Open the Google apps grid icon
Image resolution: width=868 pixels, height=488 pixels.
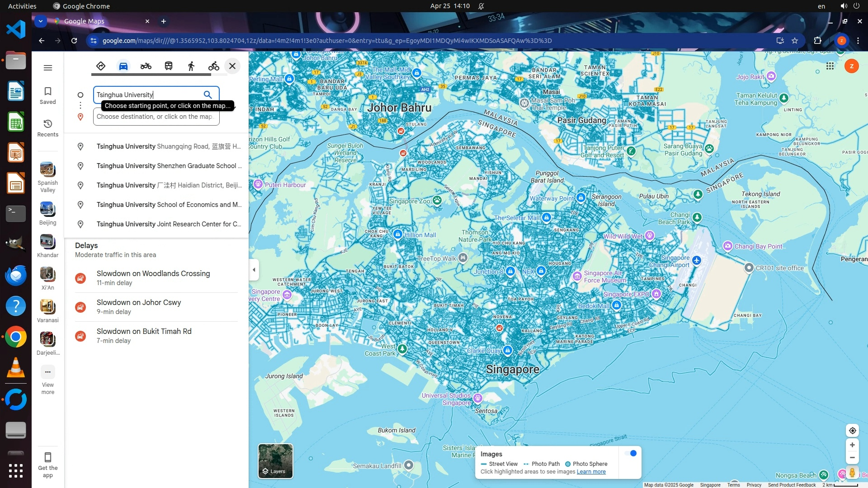830,66
